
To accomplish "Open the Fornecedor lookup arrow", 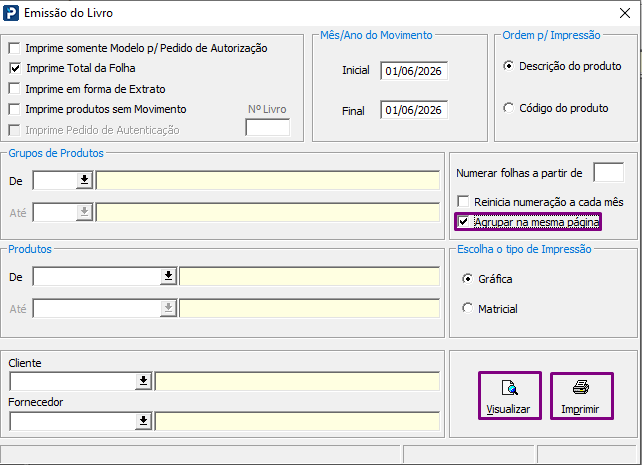I will [x=143, y=421].
